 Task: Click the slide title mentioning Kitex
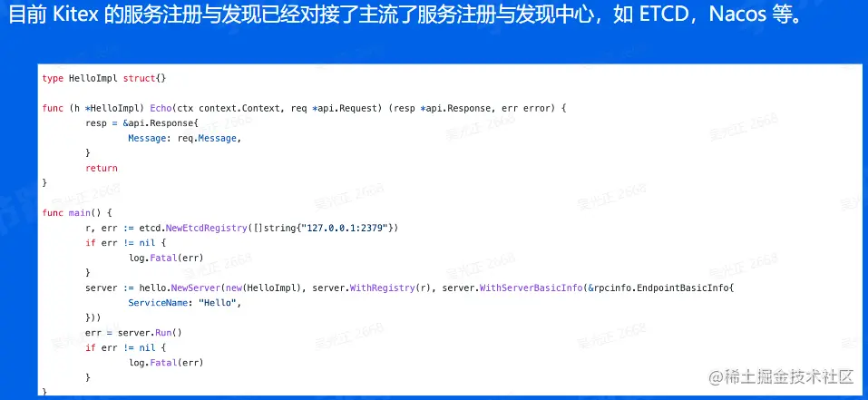tap(405, 15)
